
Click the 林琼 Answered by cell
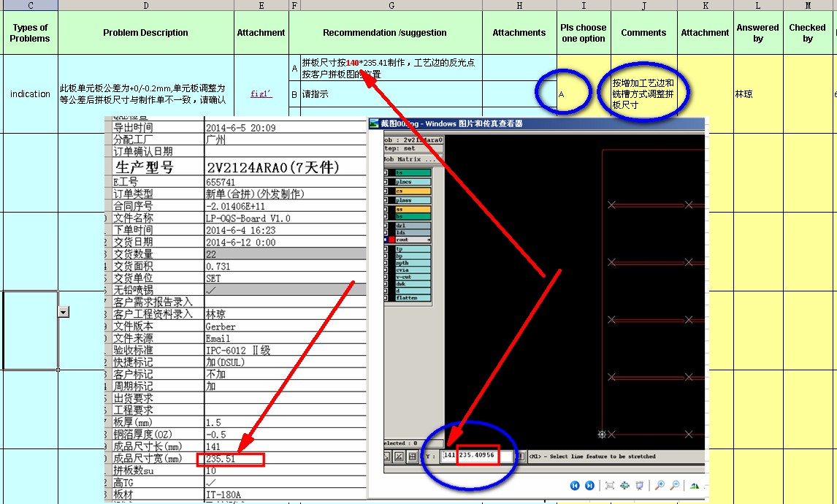coord(758,94)
